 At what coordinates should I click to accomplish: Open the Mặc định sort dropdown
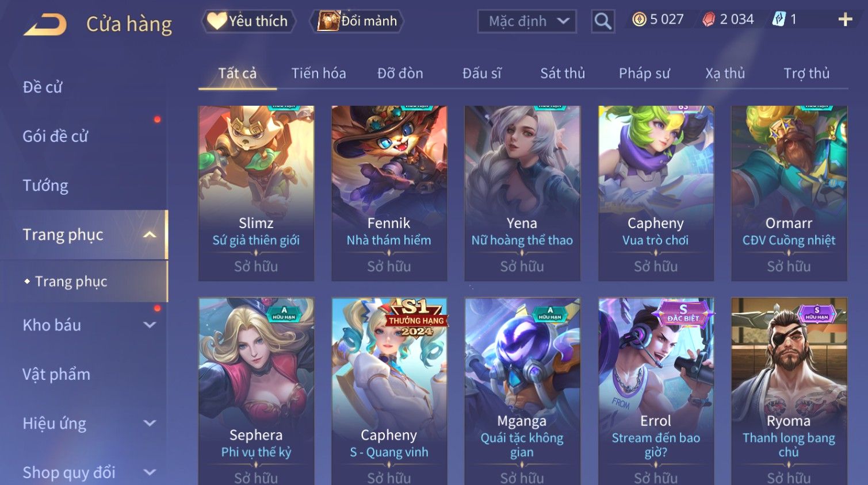pyautogui.click(x=527, y=21)
